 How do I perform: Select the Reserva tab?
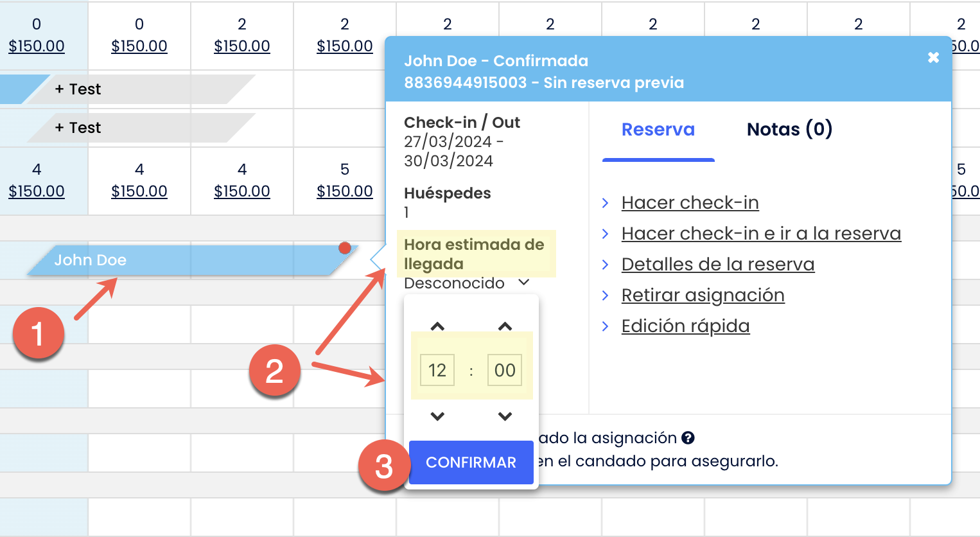point(658,130)
